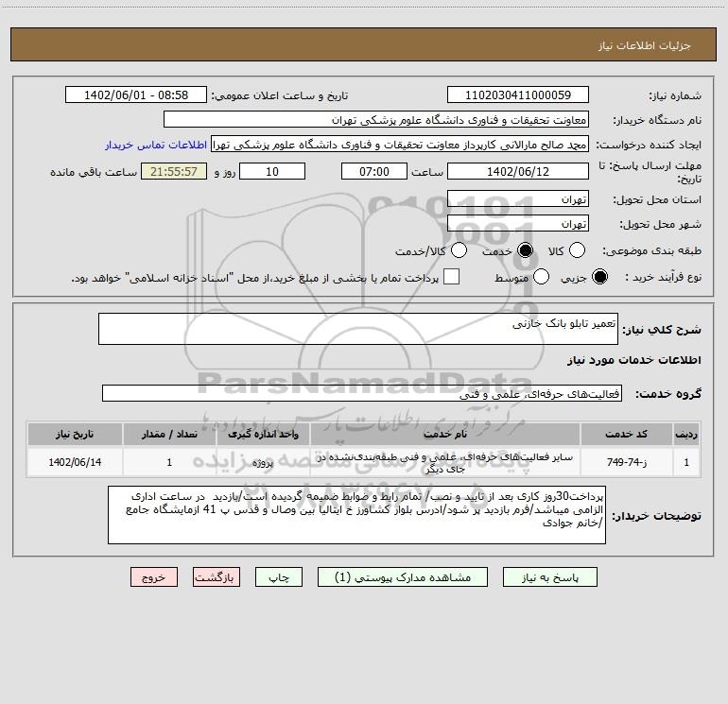Click the شرح کلی نیاز description box
The image size is (728, 704).
358,329
